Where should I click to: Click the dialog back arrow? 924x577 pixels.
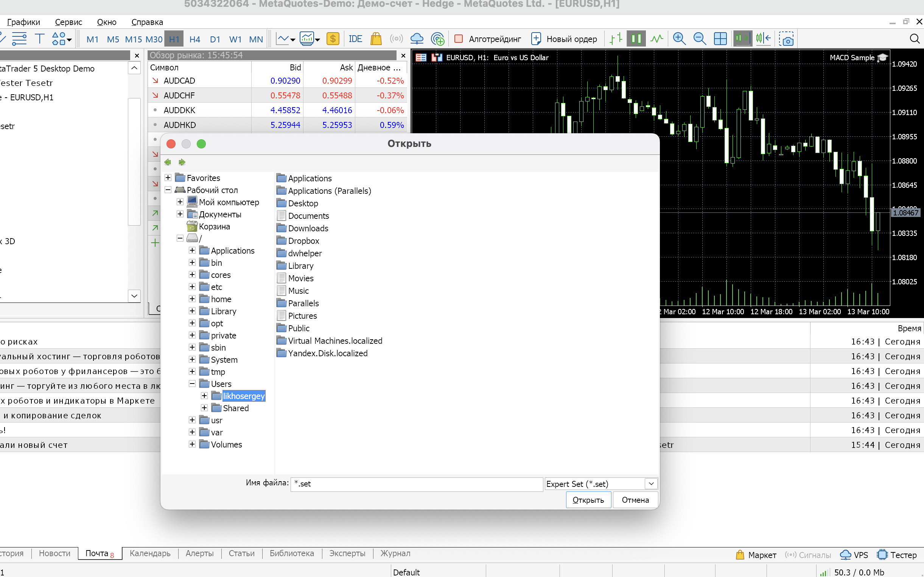coord(168,162)
